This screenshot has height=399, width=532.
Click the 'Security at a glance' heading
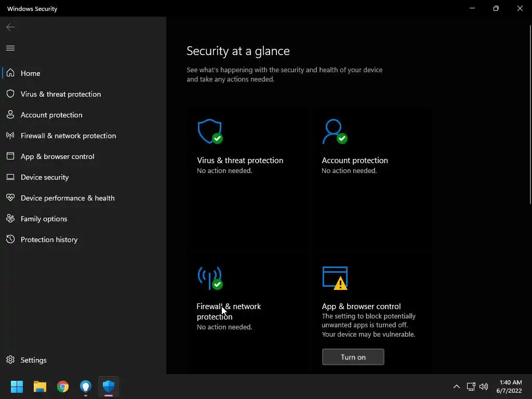click(x=238, y=51)
